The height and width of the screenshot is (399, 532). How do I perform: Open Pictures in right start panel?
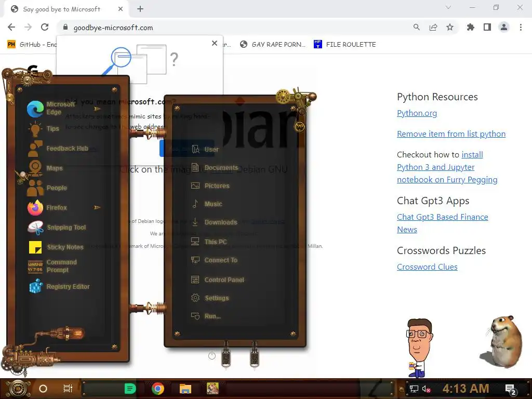pos(210,186)
